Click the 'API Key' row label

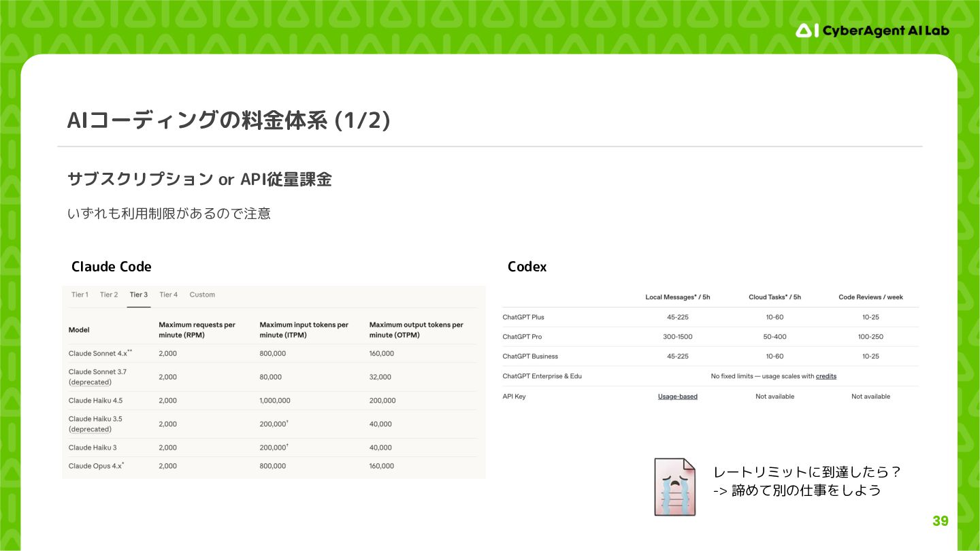(514, 397)
